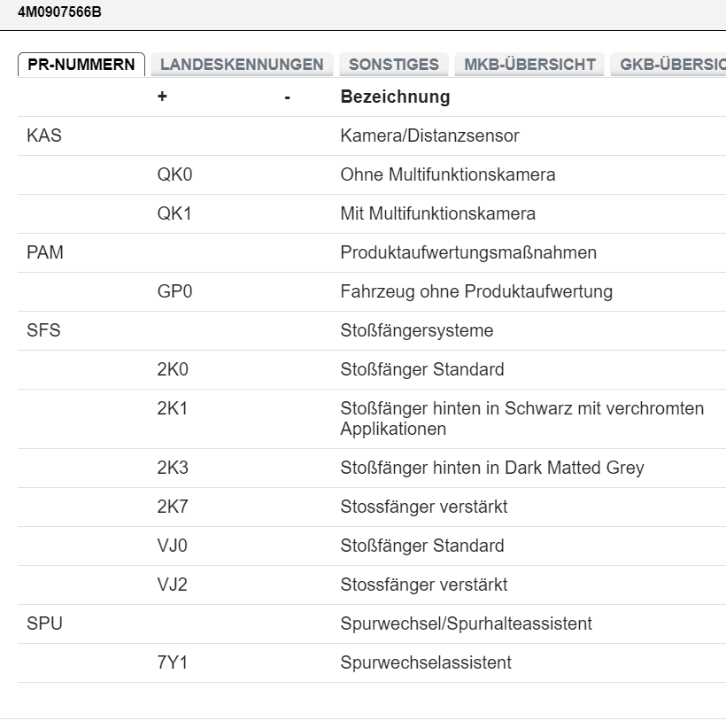This screenshot has height=728, width=726.
Task: Switch to the MKB-ÜBERSICHT tab
Action: (x=529, y=64)
